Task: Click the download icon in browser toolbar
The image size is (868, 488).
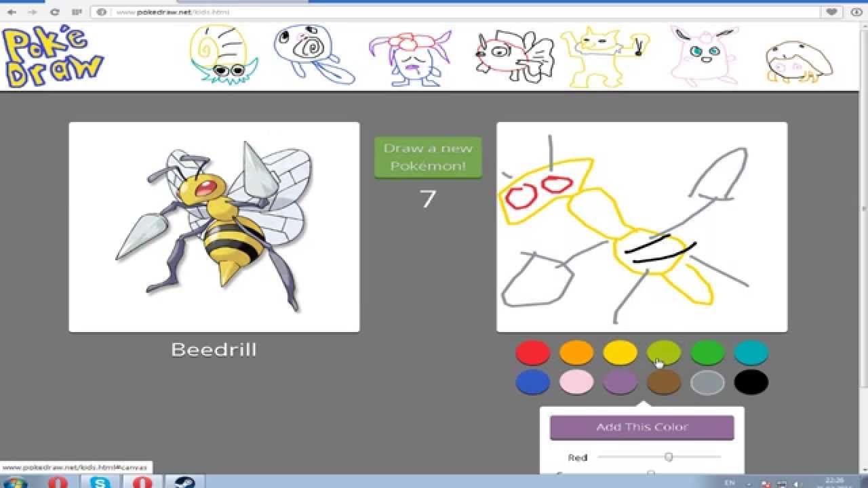Action: (856, 12)
